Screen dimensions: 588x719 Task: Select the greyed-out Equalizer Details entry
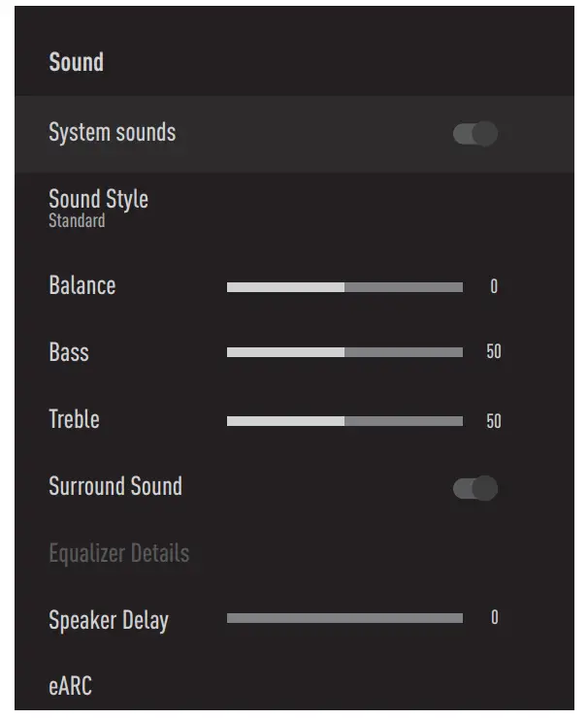coord(118,554)
